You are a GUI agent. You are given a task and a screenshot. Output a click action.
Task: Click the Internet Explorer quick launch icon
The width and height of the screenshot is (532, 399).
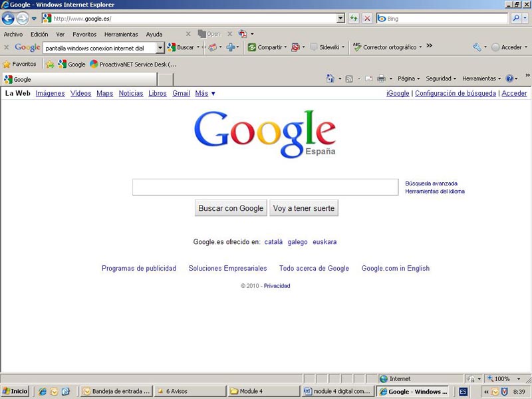point(43,392)
